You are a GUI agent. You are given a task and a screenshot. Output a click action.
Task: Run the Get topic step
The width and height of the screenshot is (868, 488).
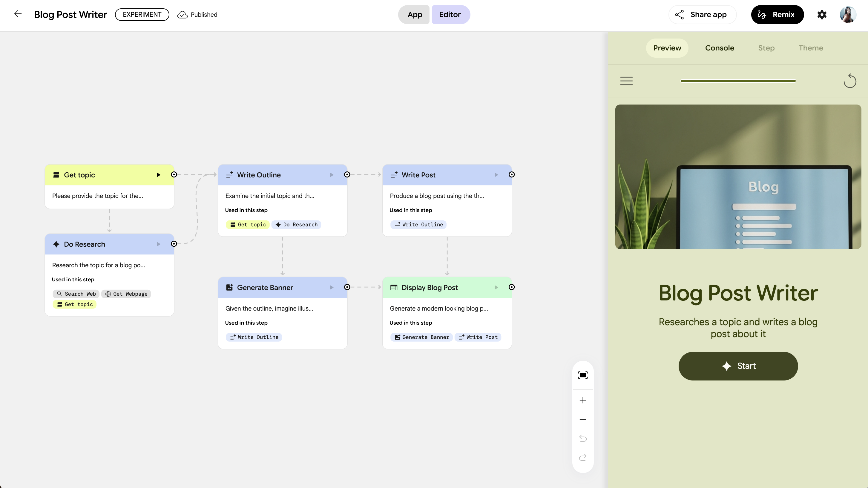click(x=158, y=175)
